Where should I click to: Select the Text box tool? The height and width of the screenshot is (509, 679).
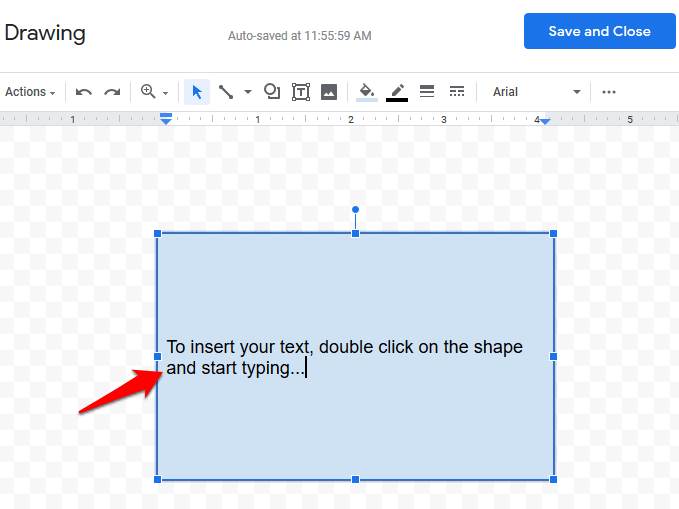(301, 92)
